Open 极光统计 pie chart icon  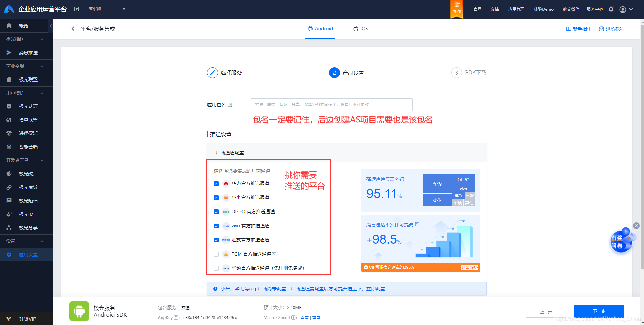[x=9, y=174]
